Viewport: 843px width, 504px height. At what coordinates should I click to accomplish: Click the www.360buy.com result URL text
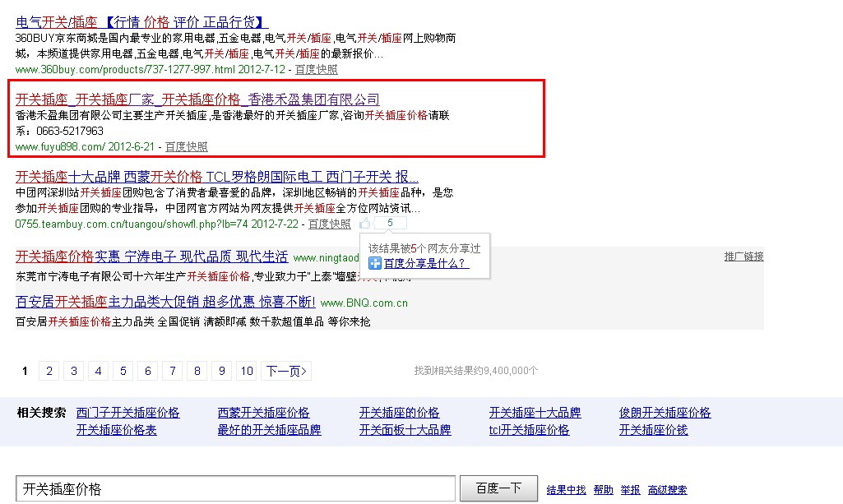click(125, 69)
